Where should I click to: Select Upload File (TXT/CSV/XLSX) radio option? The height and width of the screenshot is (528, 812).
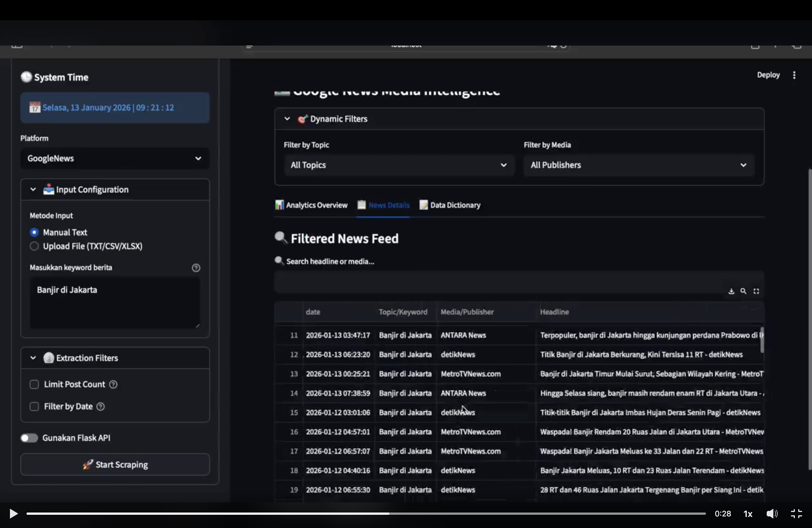click(34, 246)
